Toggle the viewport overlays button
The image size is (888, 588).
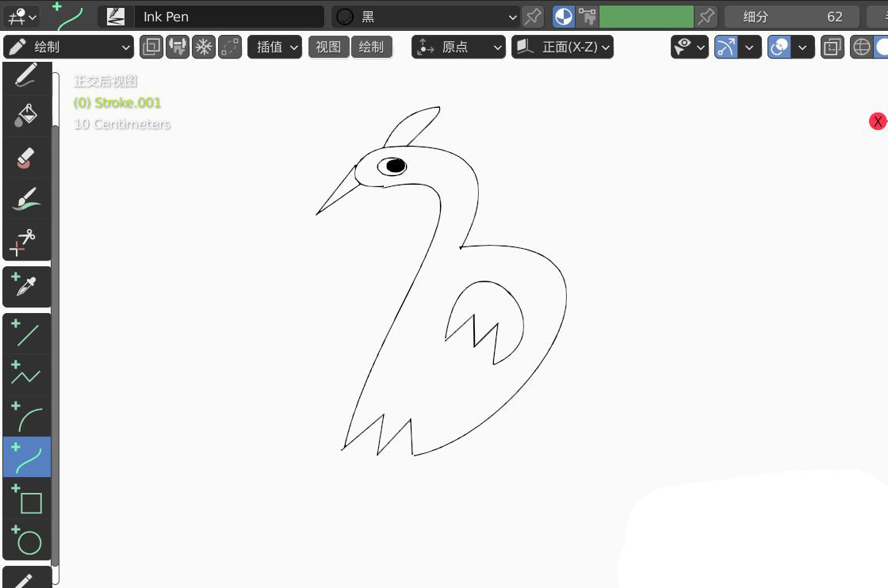pyautogui.click(x=779, y=47)
